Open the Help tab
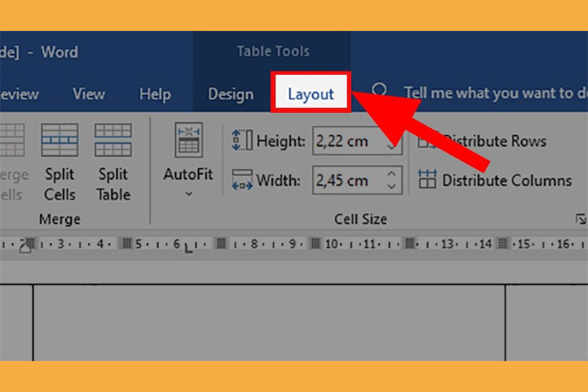The height and width of the screenshot is (392, 588). click(x=155, y=93)
